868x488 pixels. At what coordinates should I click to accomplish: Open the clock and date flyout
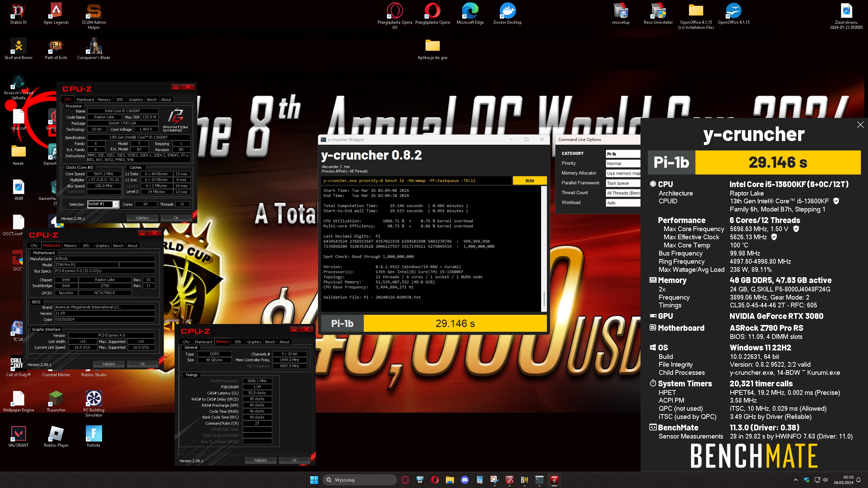[x=843, y=480]
